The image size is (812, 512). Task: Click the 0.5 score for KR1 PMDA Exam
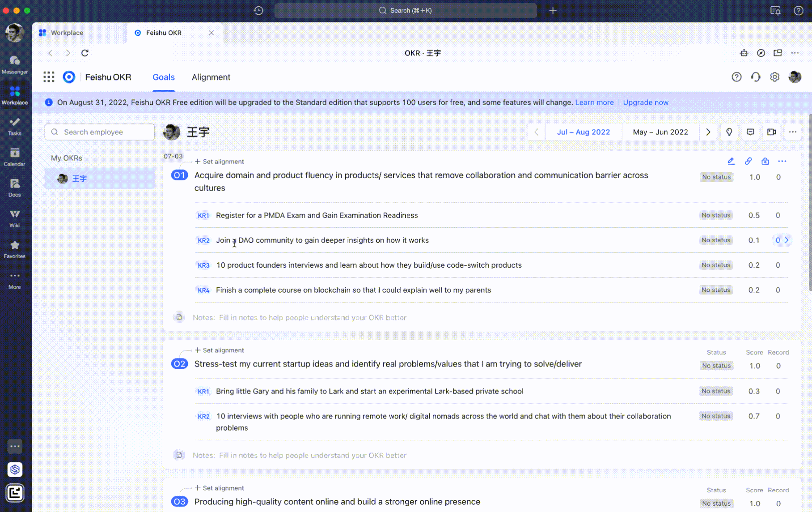pyautogui.click(x=754, y=216)
